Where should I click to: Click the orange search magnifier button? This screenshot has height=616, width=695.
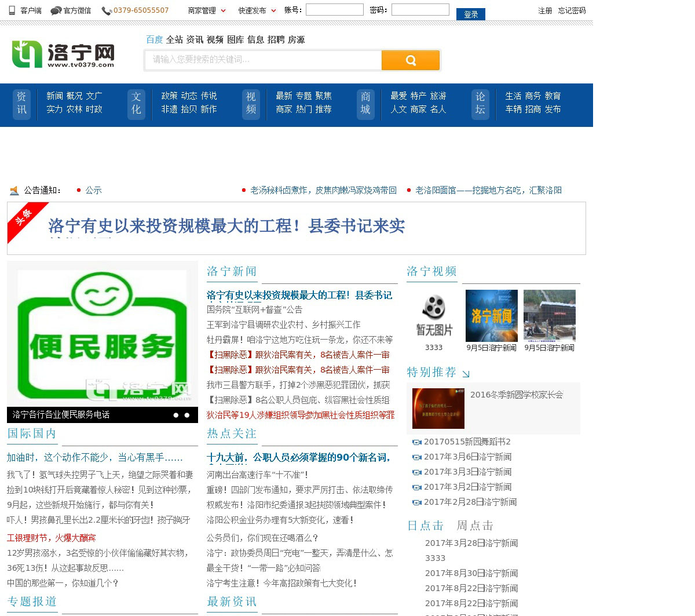(410, 60)
